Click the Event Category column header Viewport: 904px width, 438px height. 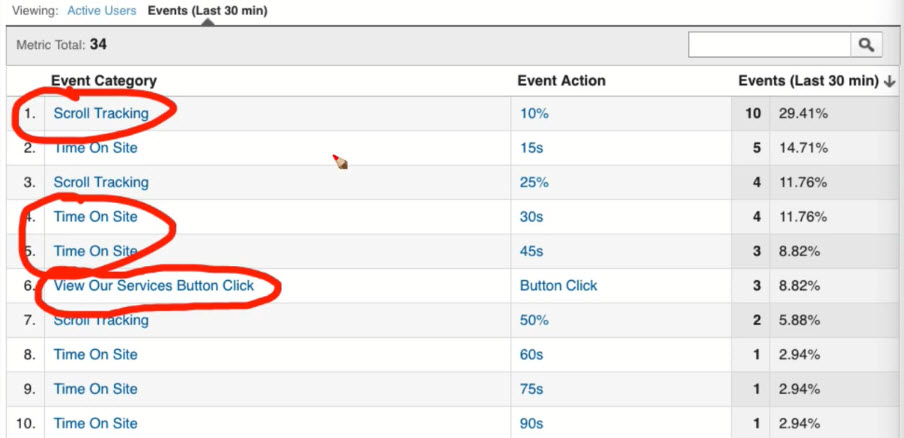[104, 81]
